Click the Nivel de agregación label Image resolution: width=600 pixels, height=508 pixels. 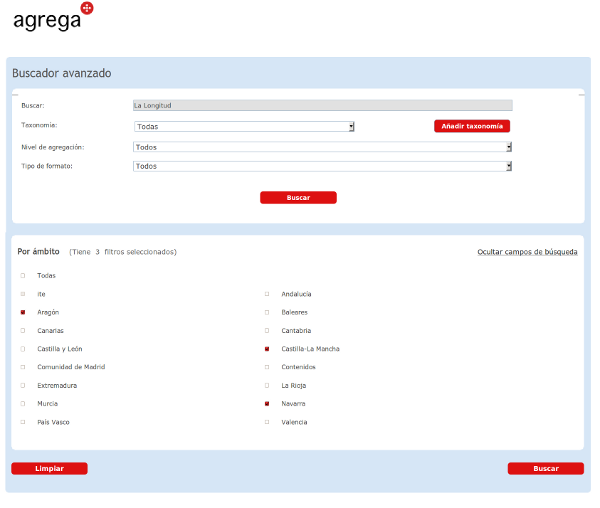click(53, 147)
